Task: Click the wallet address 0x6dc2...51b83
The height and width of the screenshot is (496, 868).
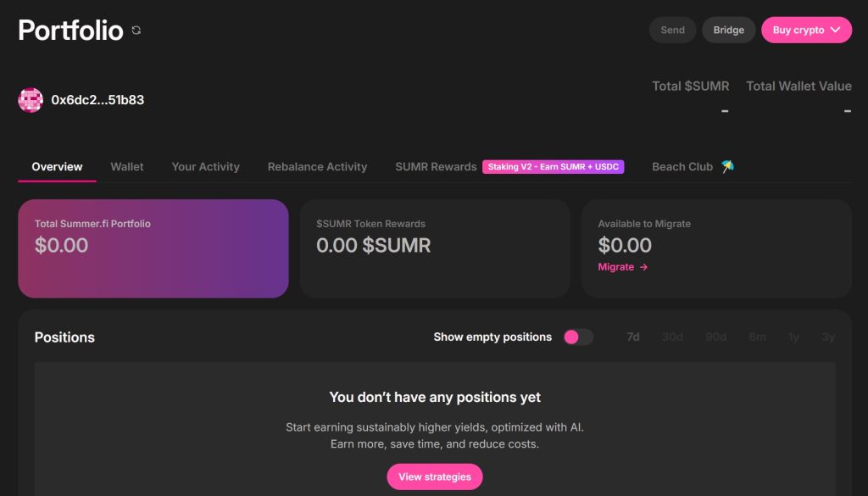Action: click(x=97, y=100)
